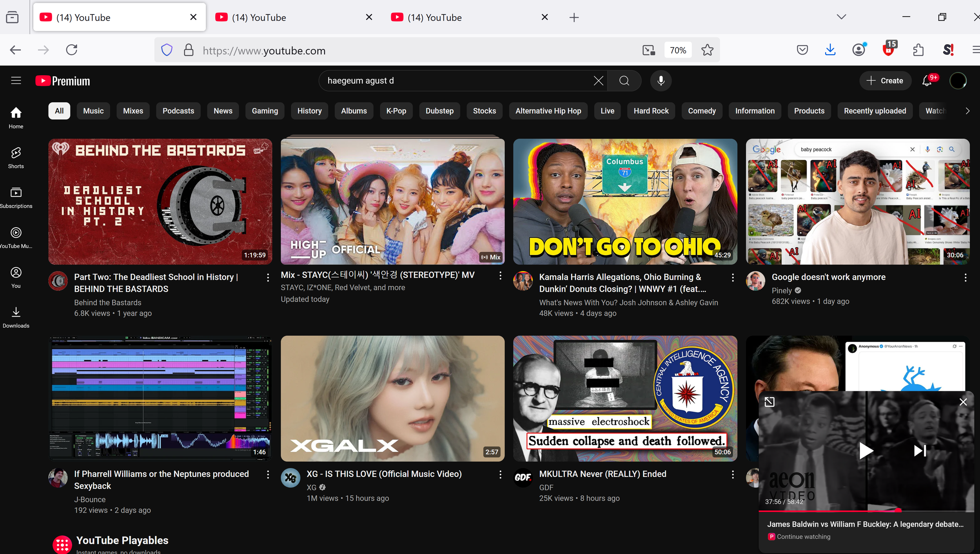980x554 pixels.
Task: Click the miniplayer red progress bar
Action: click(823, 511)
